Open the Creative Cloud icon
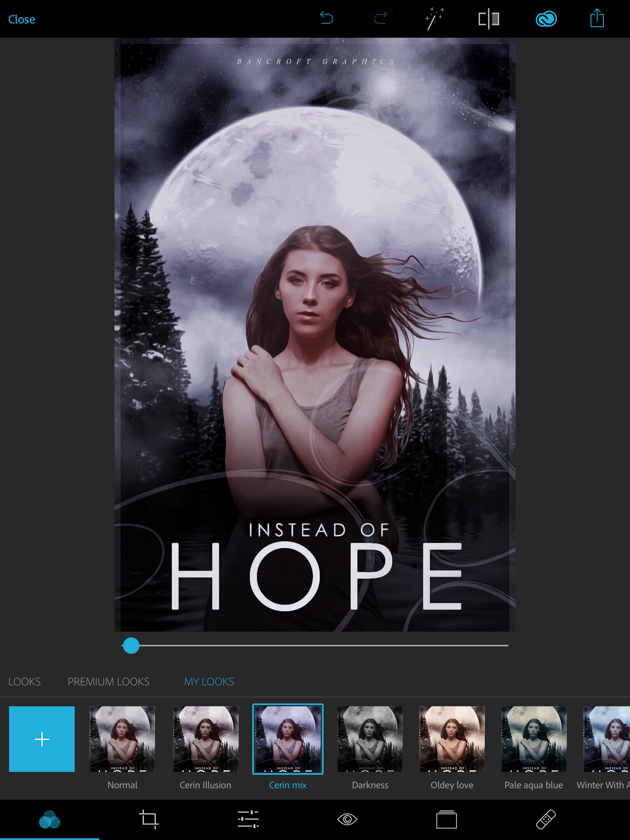This screenshot has height=840, width=630. point(546,19)
